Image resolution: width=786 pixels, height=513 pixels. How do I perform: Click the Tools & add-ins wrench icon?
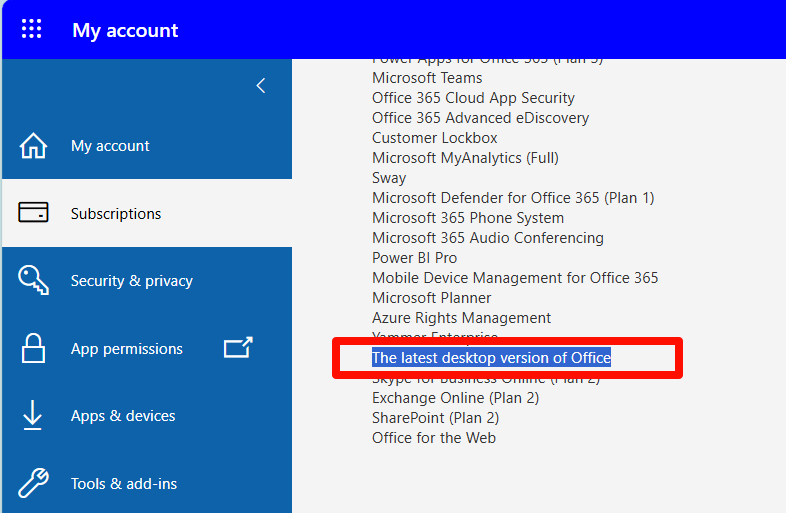click(x=34, y=484)
